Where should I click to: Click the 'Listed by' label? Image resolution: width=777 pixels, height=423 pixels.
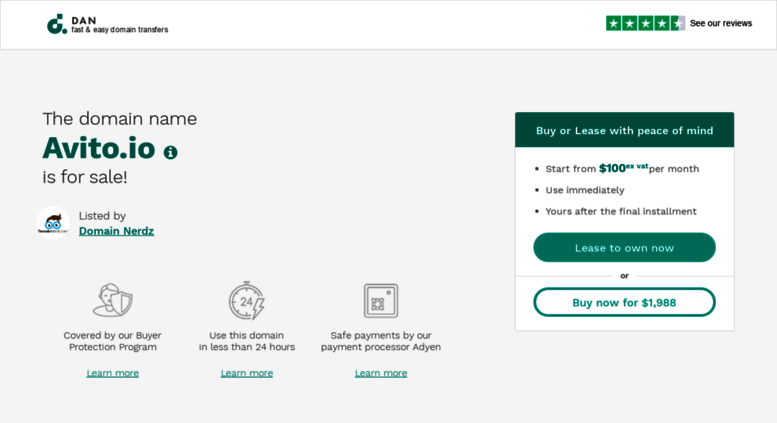(102, 216)
